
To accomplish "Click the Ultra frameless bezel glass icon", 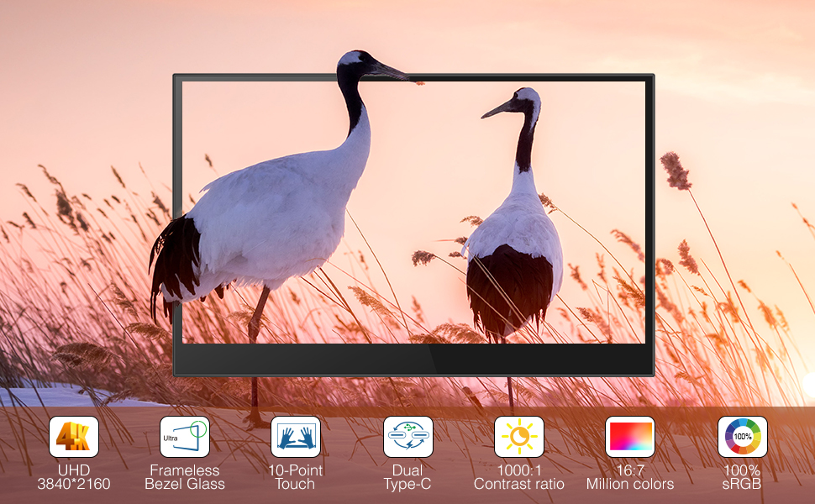I will (x=185, y=437).
